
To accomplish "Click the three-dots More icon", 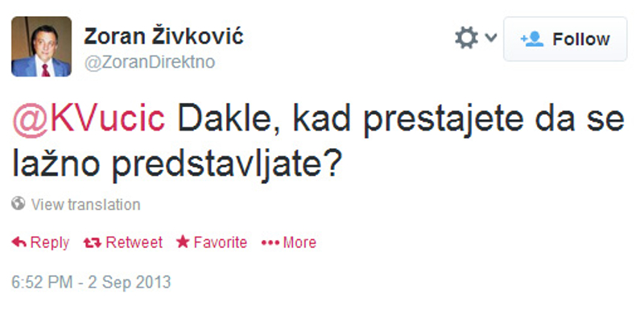I will click(x=270, y=242).
